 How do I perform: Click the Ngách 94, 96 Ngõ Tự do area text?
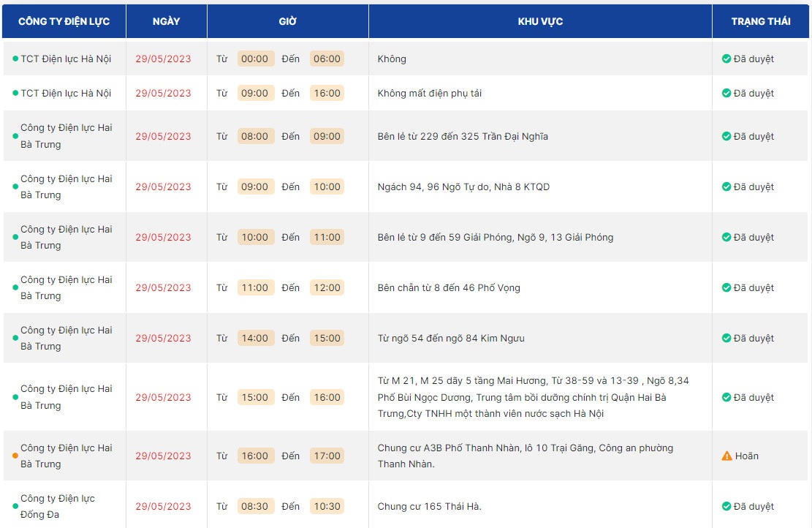[463, 186]
